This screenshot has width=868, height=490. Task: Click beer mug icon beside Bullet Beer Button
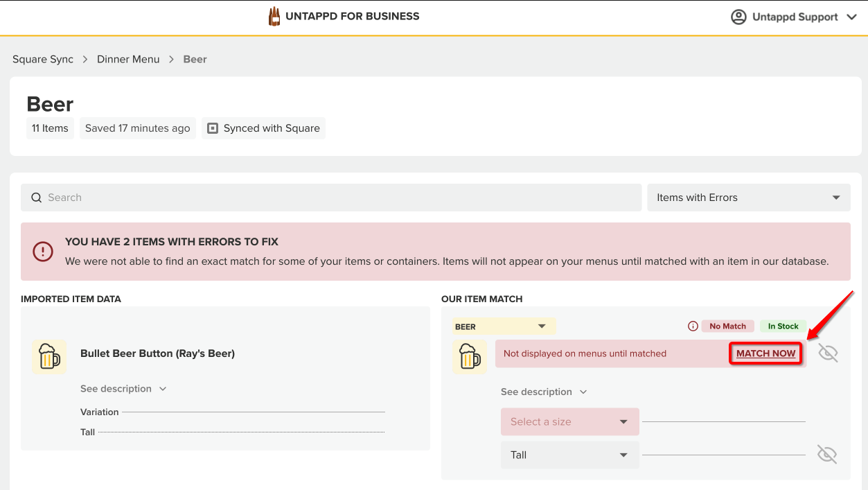[x=49, y=357]
